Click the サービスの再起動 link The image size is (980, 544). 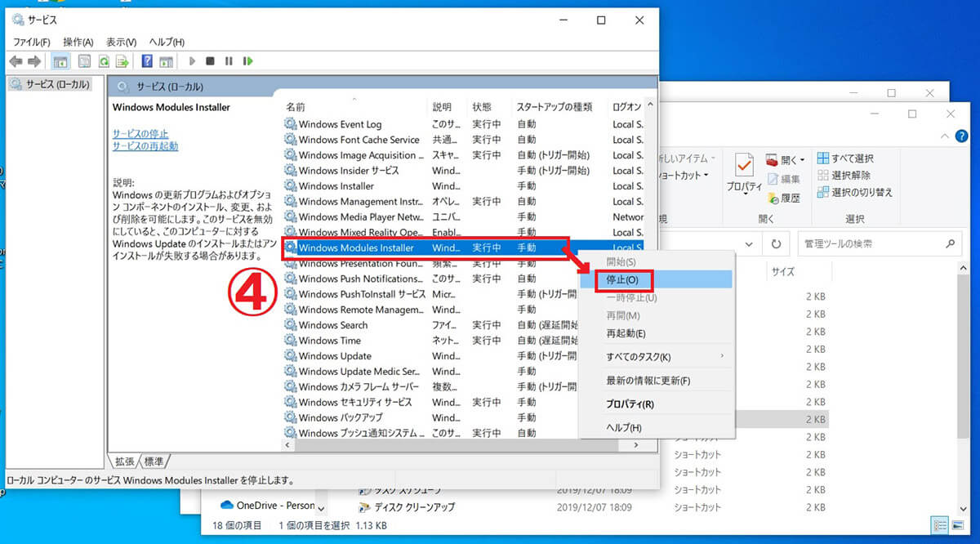145,146
